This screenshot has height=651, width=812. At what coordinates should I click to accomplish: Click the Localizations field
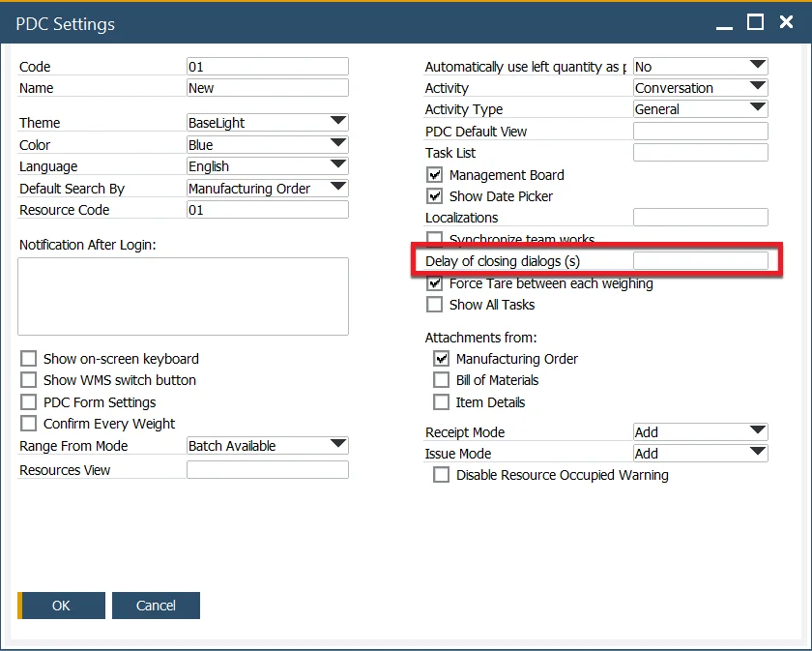[x=701, y=218]
